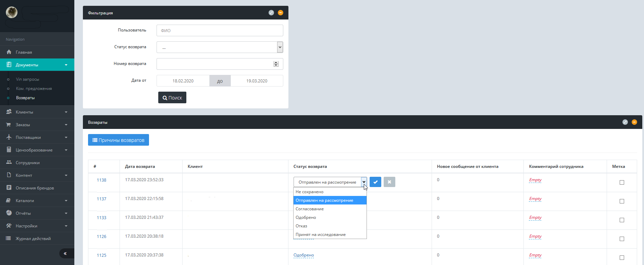
Task: Toggle Метка checkbox for return 1138
Action: click(x=622, y=182)
